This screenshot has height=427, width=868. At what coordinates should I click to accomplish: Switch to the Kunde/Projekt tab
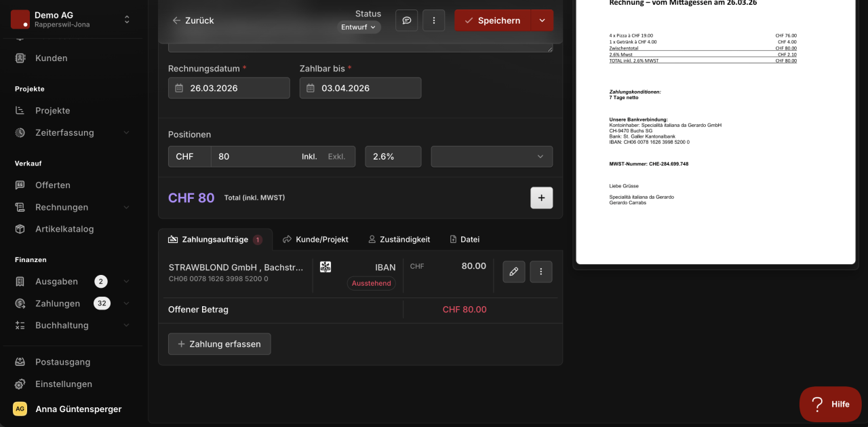[315, 240]
